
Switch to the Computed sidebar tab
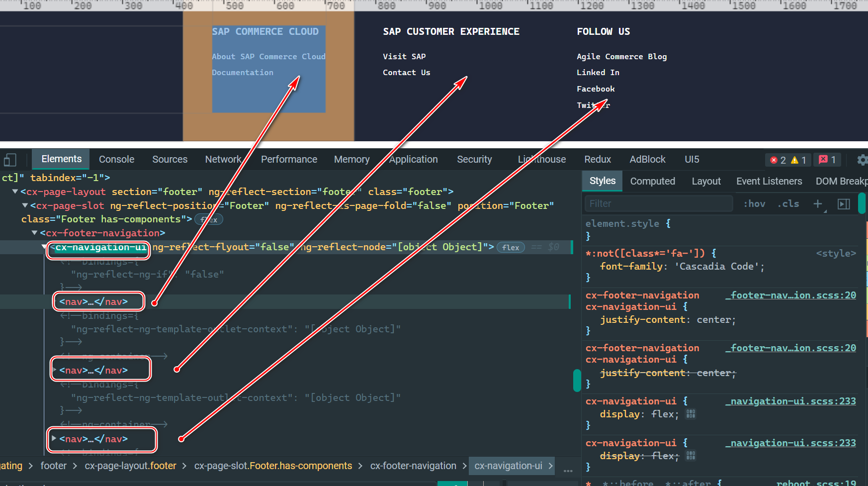coord(653,181)
